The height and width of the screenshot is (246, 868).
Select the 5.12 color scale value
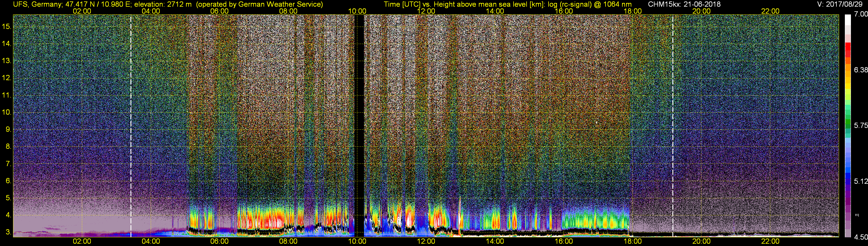[x=860, y=181]
